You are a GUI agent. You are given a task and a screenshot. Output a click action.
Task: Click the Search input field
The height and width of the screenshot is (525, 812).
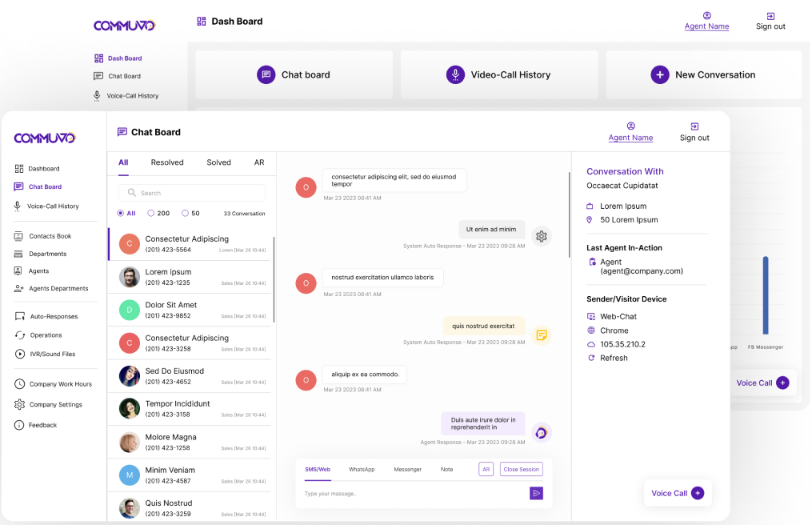(192, 193)
